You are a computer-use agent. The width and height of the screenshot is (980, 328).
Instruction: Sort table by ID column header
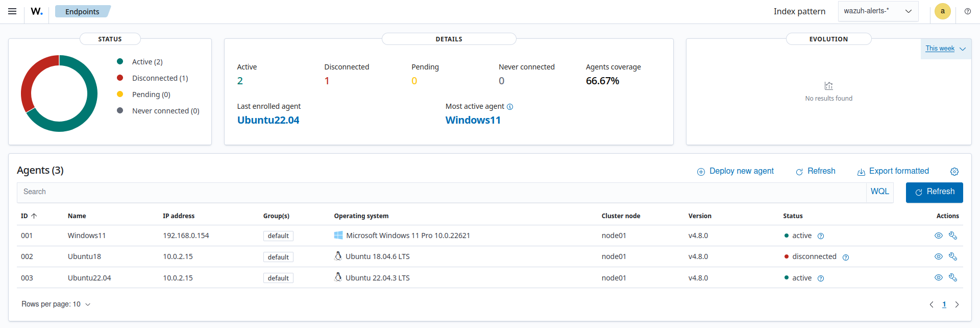coord(29,216)
